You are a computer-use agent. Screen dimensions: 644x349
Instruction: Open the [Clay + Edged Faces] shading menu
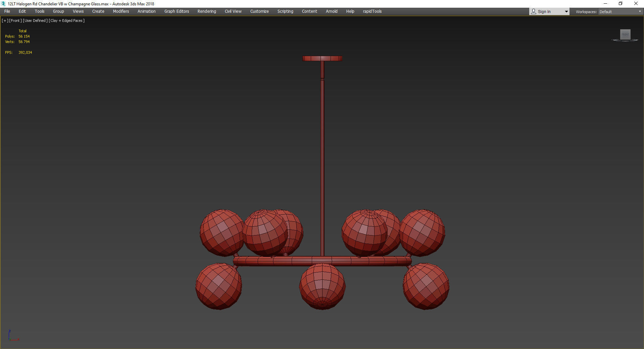tap(66, 20)
